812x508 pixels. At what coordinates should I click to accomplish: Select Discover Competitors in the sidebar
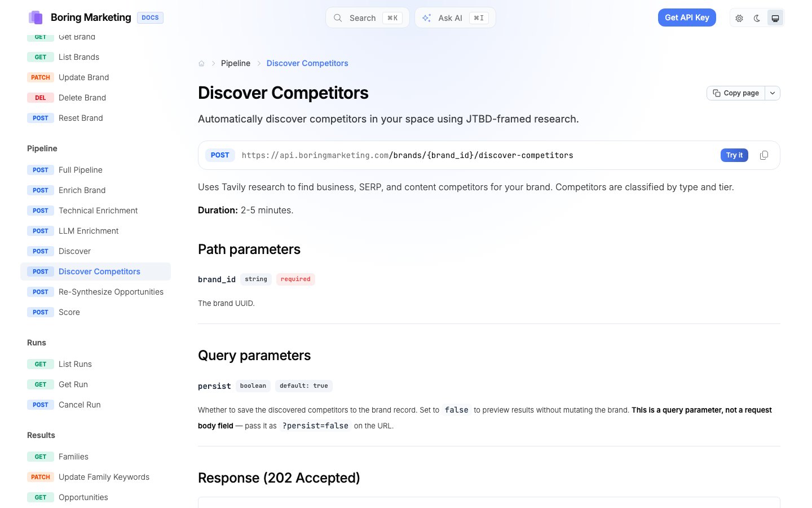click(x=96, y=271)
